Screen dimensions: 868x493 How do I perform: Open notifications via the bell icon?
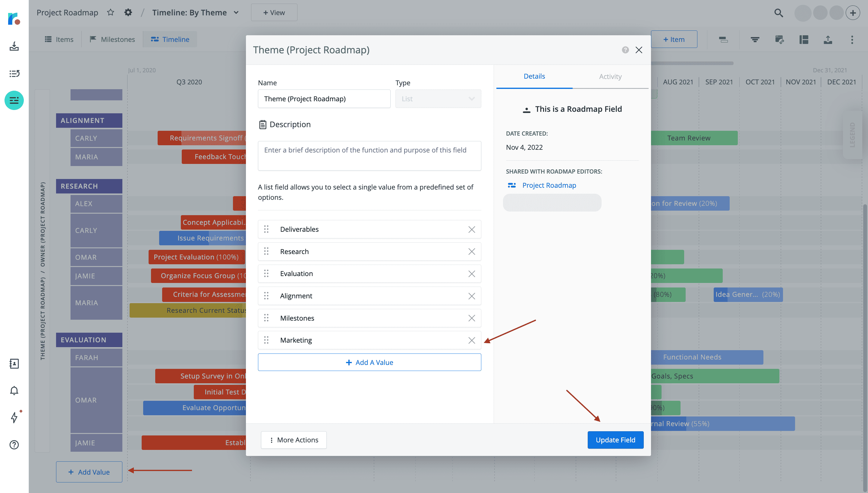tap(14, 391)
